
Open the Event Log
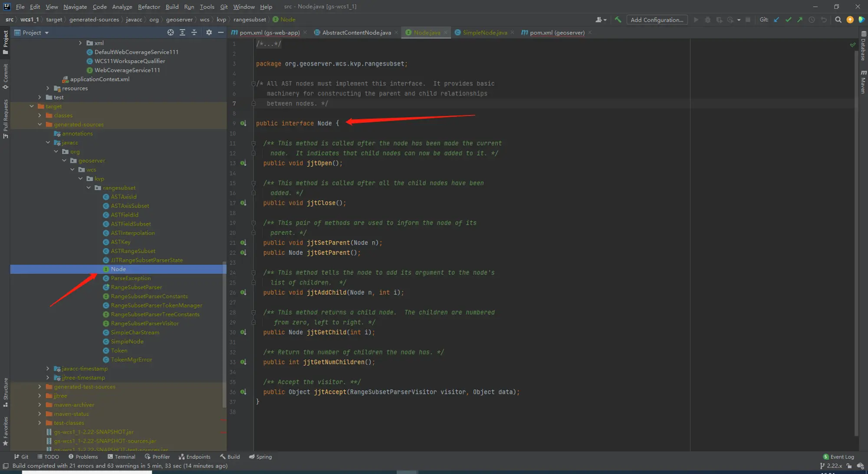[838, 457]
